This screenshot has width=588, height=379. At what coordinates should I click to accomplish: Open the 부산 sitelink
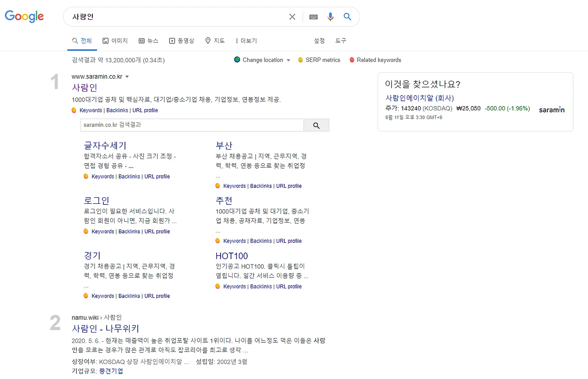224,146
